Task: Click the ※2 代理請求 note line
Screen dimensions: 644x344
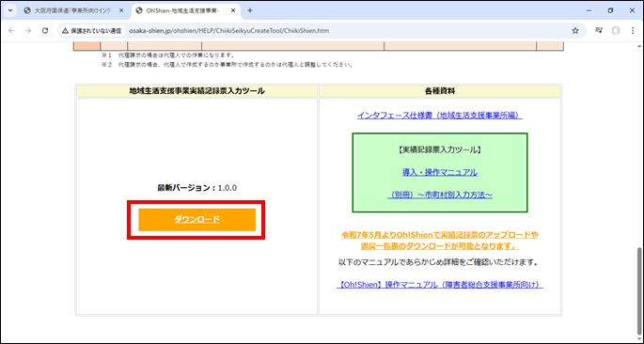Action: pos(228,65)
